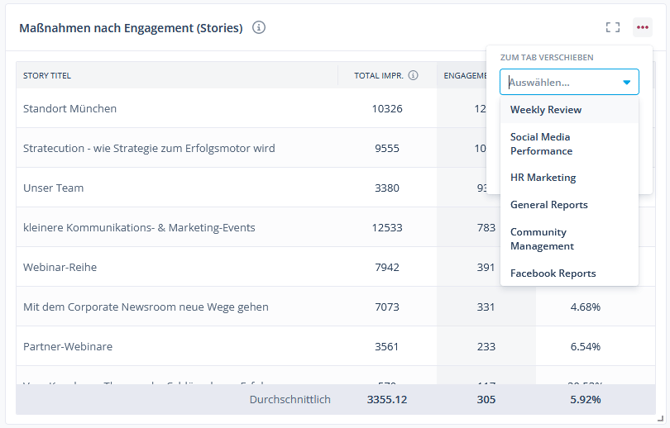Click the info icon next to TOTAL IMPR.

413,75
